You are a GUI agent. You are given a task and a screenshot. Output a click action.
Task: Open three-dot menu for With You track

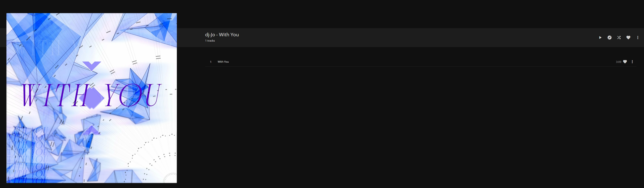(x=632, y=62)
